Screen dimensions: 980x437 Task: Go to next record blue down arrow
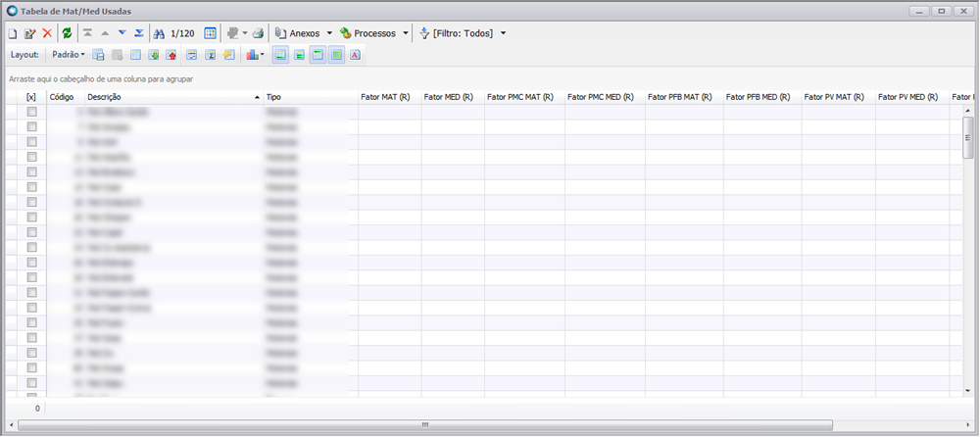point(122,33)
